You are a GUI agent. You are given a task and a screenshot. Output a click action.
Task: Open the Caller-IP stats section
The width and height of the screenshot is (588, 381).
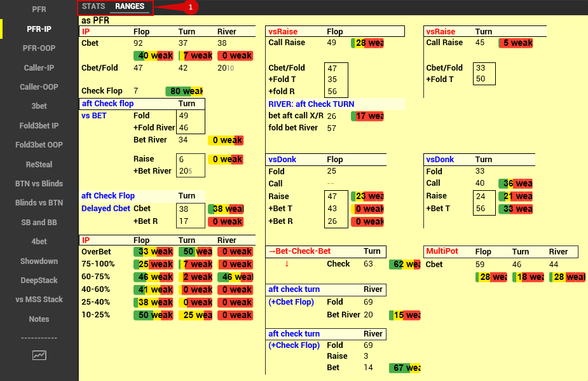[39, 67]
